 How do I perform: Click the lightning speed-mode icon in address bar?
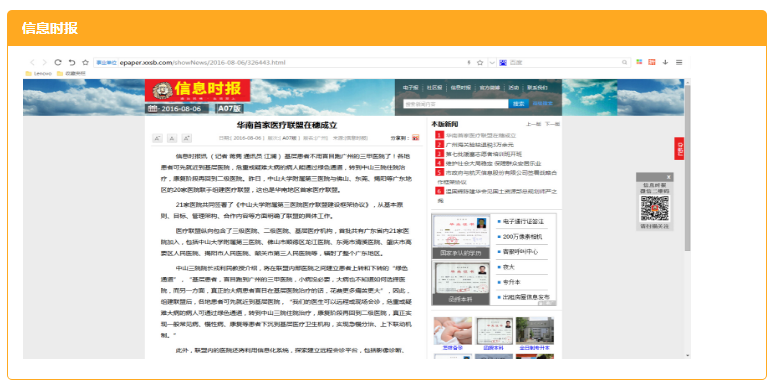(x=469, y=62)
